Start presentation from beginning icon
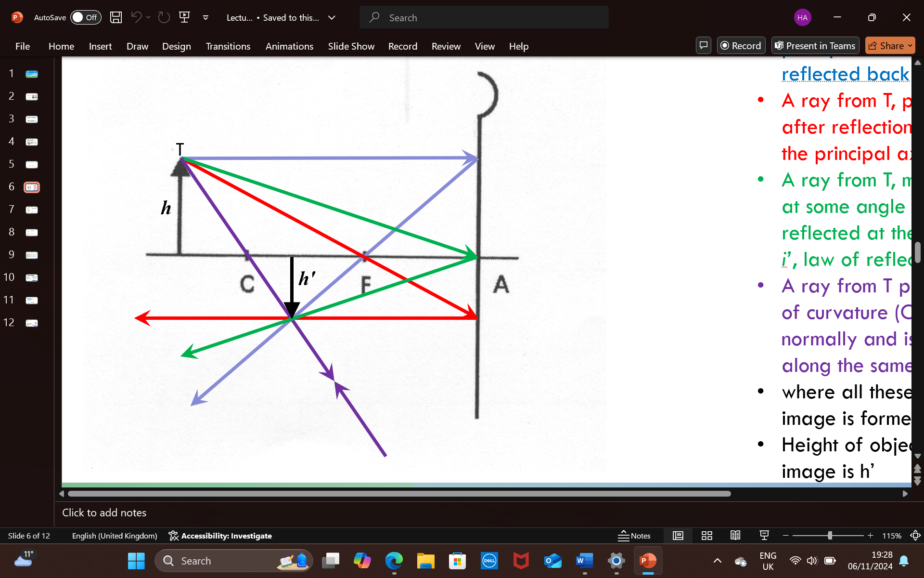This screenshot has height=578, width=924. (184, 17)
